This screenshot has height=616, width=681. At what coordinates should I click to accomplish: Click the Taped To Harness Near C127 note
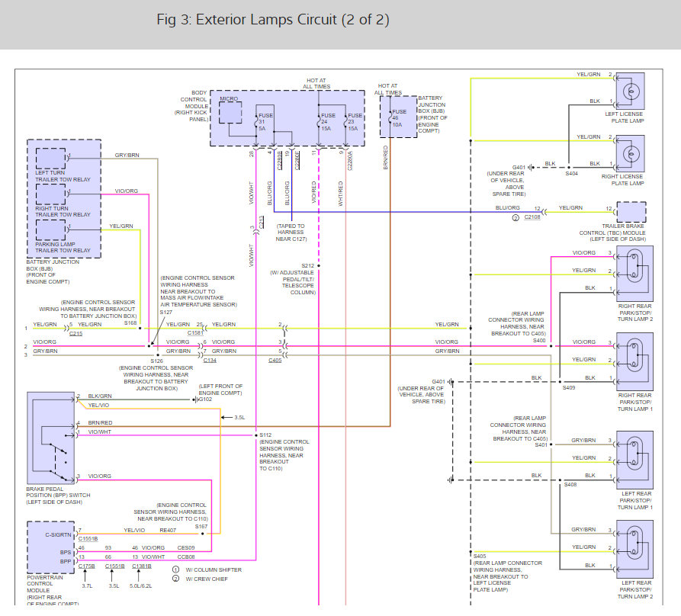pyautogui.click(x=291, y=233)
